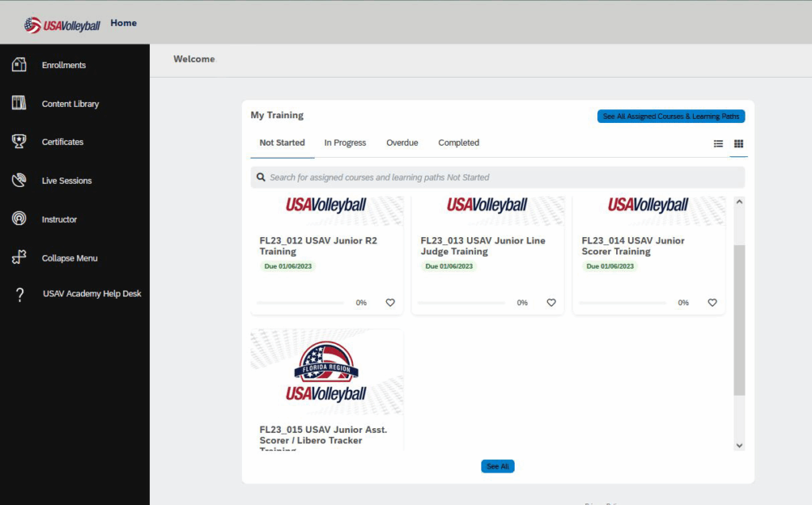Click FL23_013 course progress bar
Screen dimensions: 812x505
coord(461,303)
